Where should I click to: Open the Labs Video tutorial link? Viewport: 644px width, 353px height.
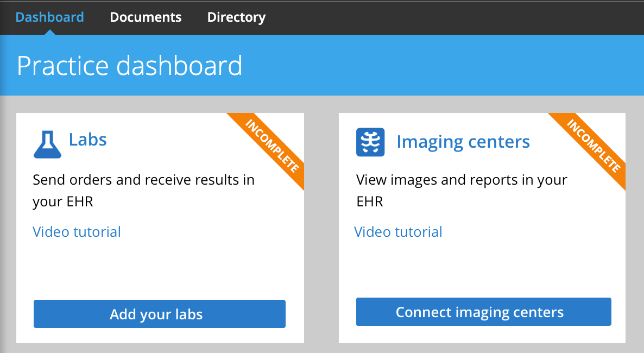(77, 232)
